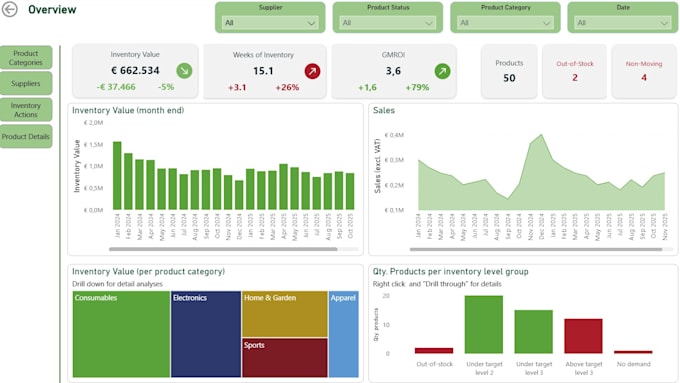Viewport: 680px width, 383px height.
Task: Click the Under target level 2 bar
Action: 484,324
